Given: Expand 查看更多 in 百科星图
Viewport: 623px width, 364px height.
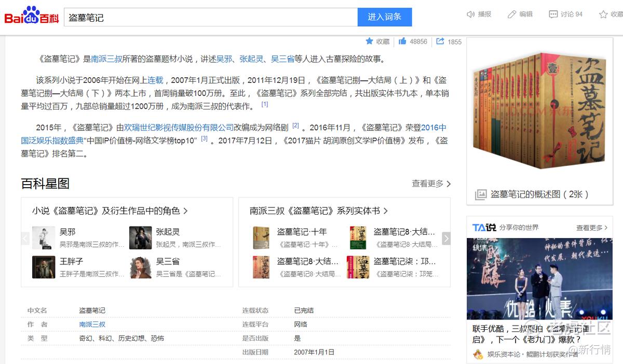Looking at the screenshot, I should pyautogui.click(x=431, y=184).
